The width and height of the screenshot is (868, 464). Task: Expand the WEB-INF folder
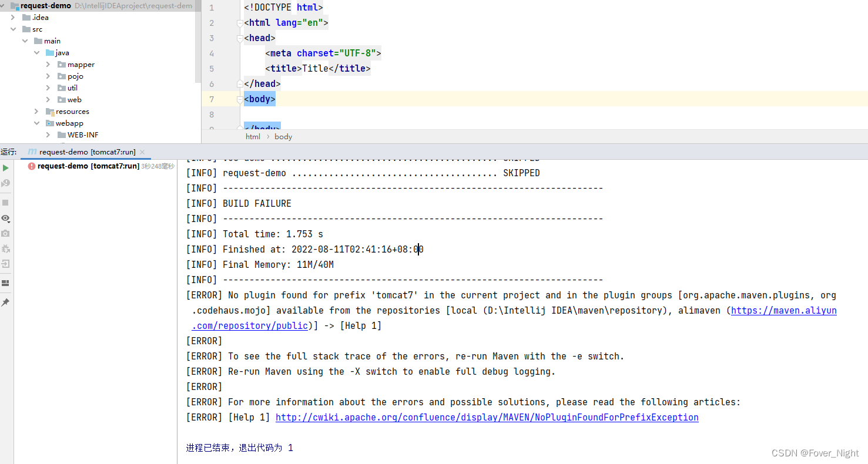(x=48, y=135)
